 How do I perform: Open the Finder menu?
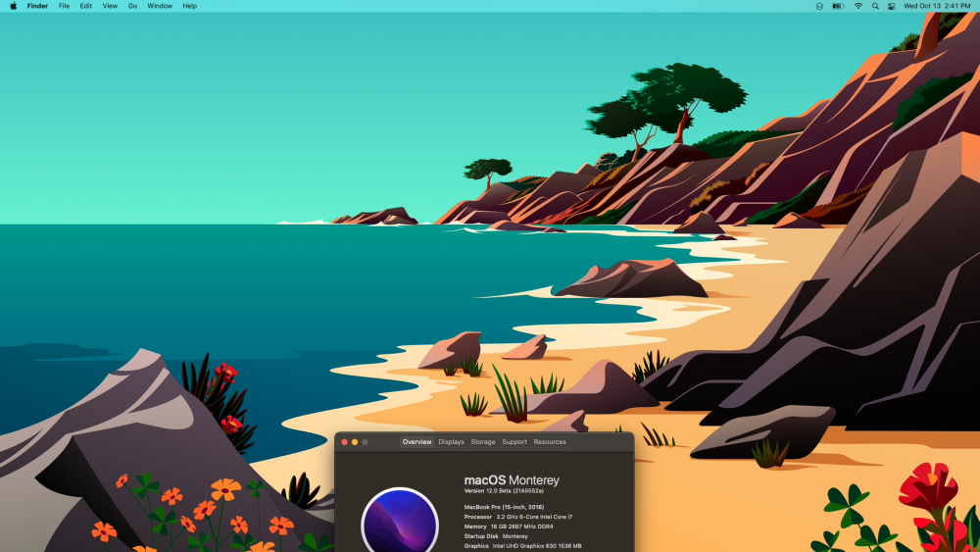pyautogui.click(x=37, y=6)
